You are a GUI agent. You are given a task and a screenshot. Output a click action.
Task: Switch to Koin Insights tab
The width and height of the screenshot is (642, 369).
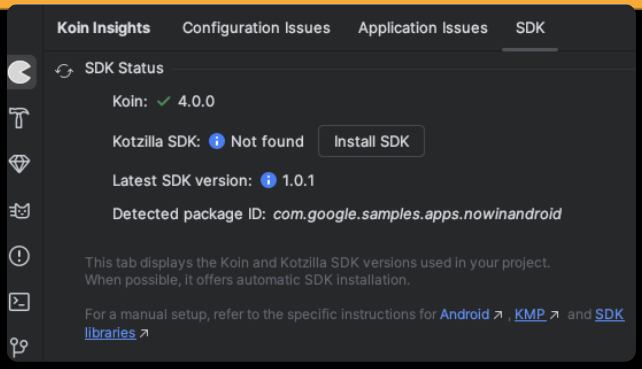[x=104, y=28]
